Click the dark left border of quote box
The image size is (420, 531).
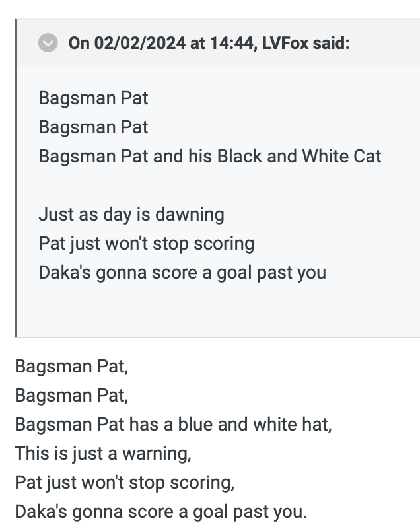click(x=16, y=178)
